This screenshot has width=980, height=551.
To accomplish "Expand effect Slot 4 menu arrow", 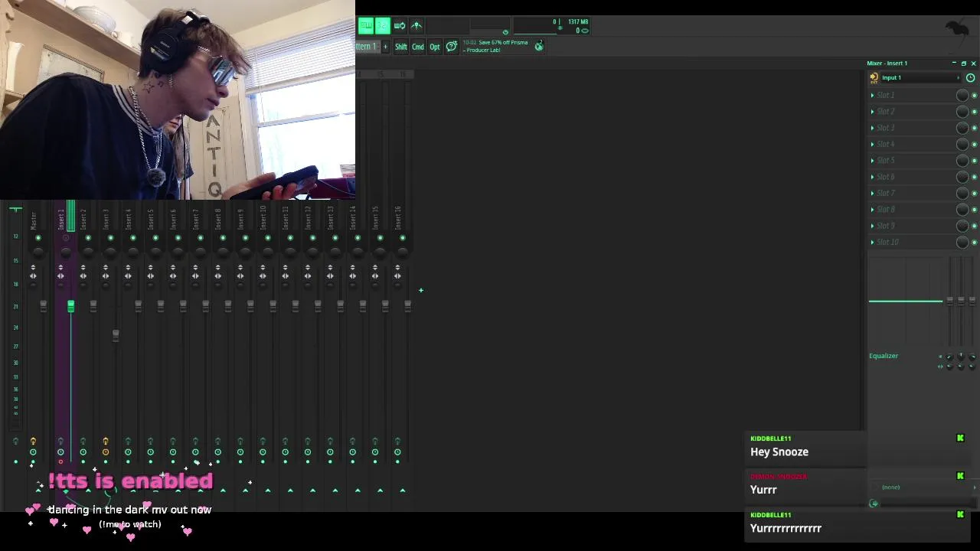I will coord(872,144).
